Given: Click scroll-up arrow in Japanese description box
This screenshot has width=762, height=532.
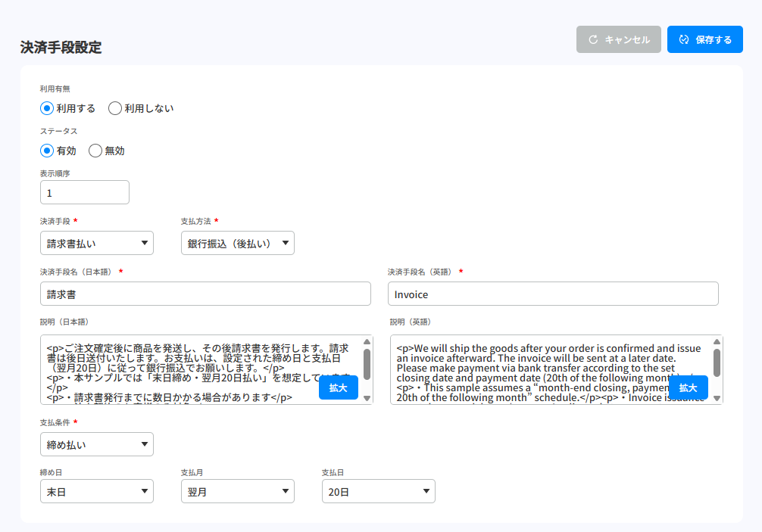Looking at the screenshot, I should (x=367, y=342).
